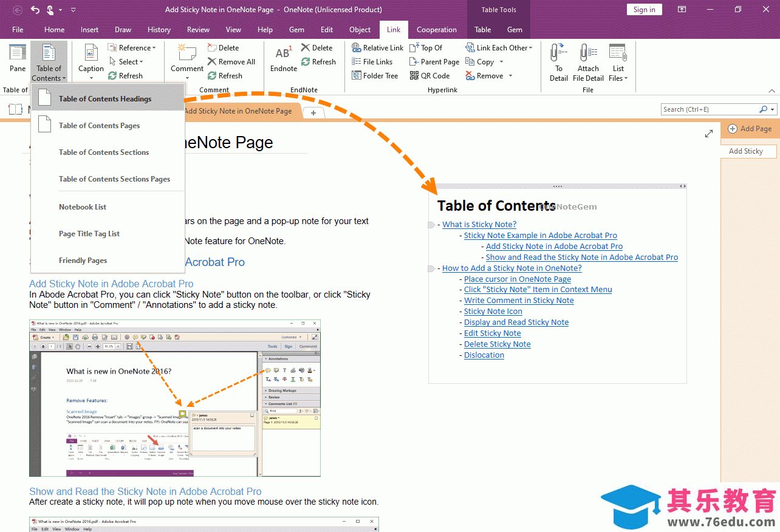Screen dimensions: 780x532
Task: Open 'What is Sticky Note?' link
Action: [x=479, y=225]
